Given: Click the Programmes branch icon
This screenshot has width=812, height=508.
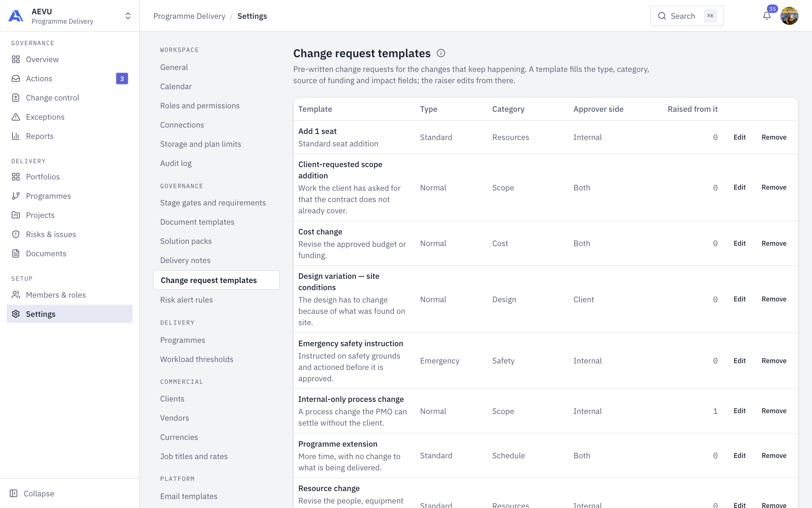Looking at the screenshot, I should (16, 196).
